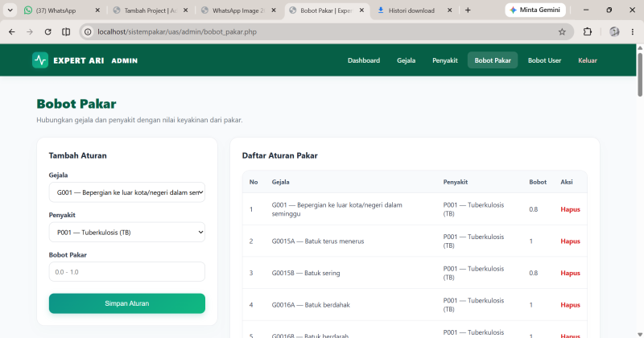
Task: Click Hapus for the Batuk berdahak row
Action: click(570, 305)
